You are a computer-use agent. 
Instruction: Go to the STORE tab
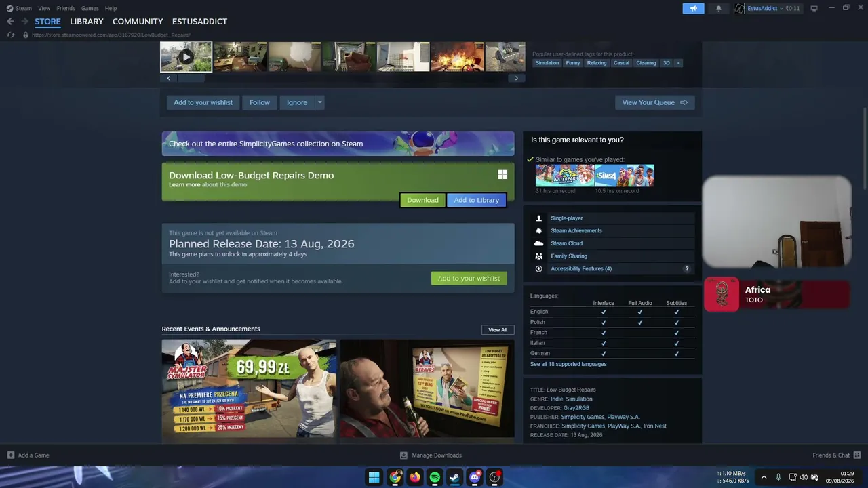pyautogui.click(x=47, y=22)
